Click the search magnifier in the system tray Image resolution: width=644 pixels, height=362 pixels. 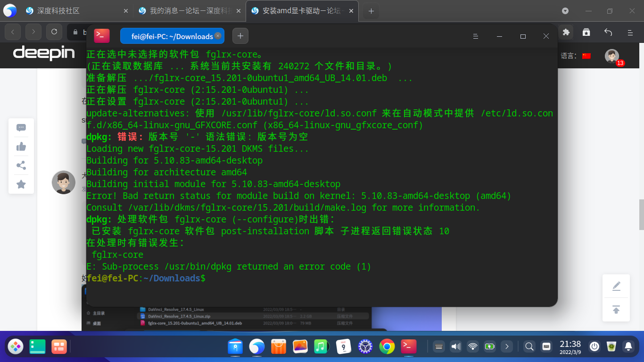(529, 346)
